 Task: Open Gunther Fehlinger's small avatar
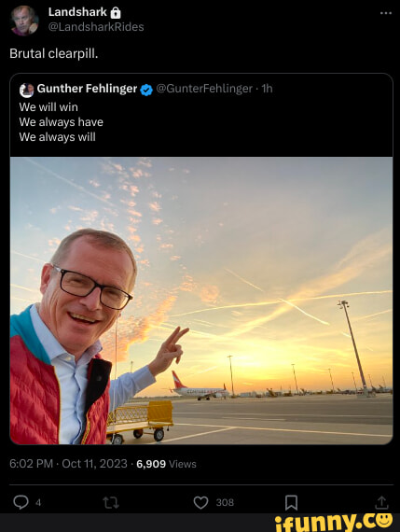(26, 90)
